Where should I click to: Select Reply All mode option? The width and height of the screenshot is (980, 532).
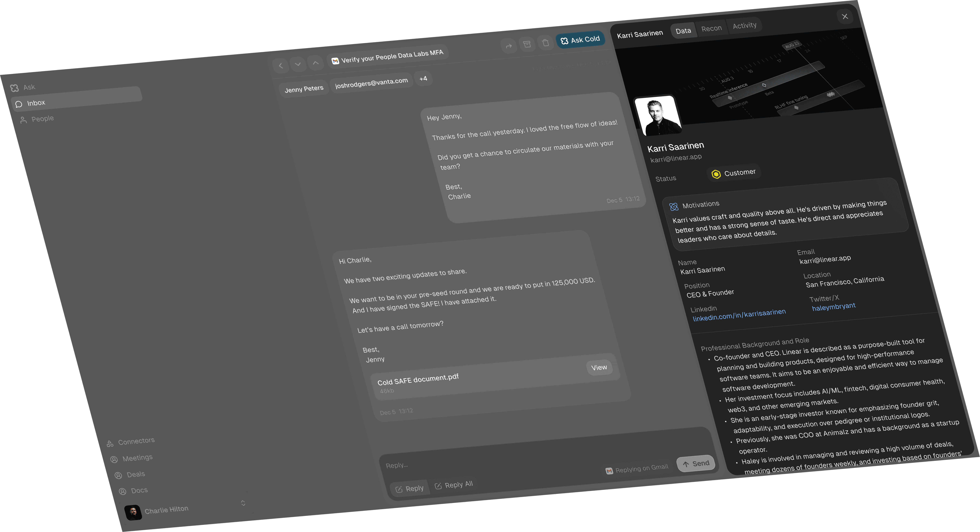click(x=454, y=485)
